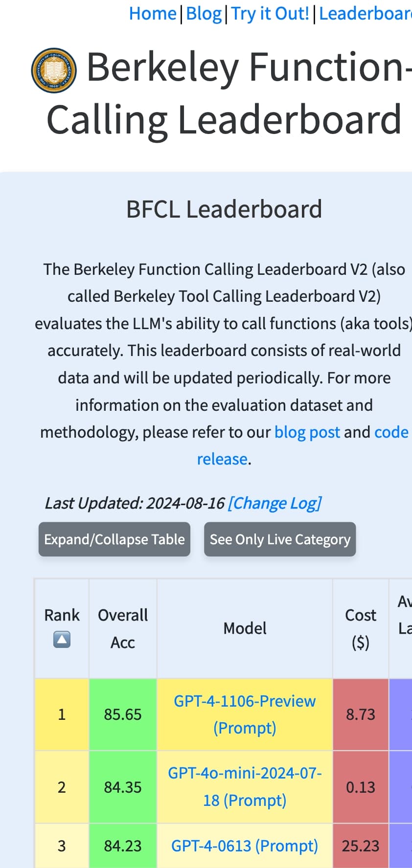This screenshot has width=412, height=868.
Task: Click the Model column header
Action: [245, 628]
